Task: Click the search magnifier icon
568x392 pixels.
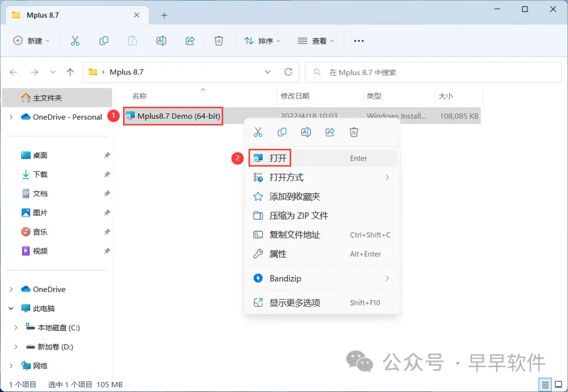Action: coord(317,72)
